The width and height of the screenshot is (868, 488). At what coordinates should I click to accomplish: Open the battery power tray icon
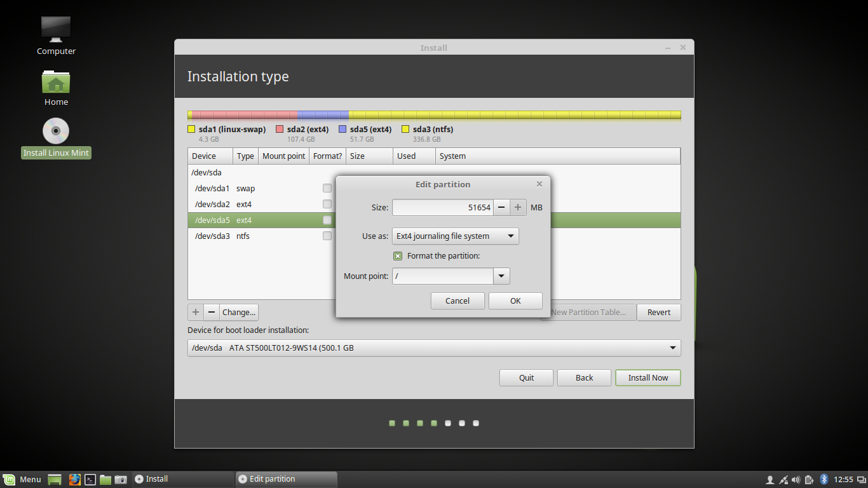tap(809, 480)
